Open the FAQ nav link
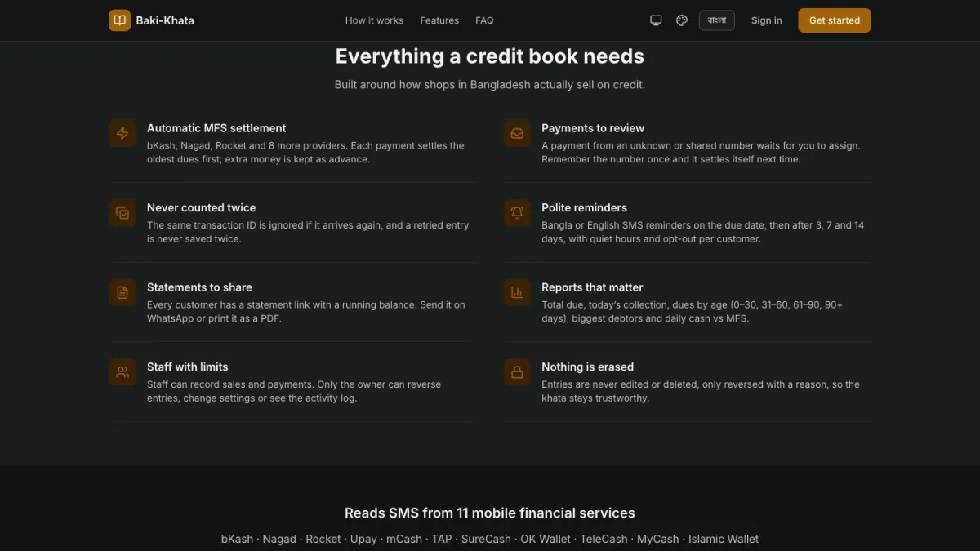This screenshot has height=551, width=980. coord(484,20)
